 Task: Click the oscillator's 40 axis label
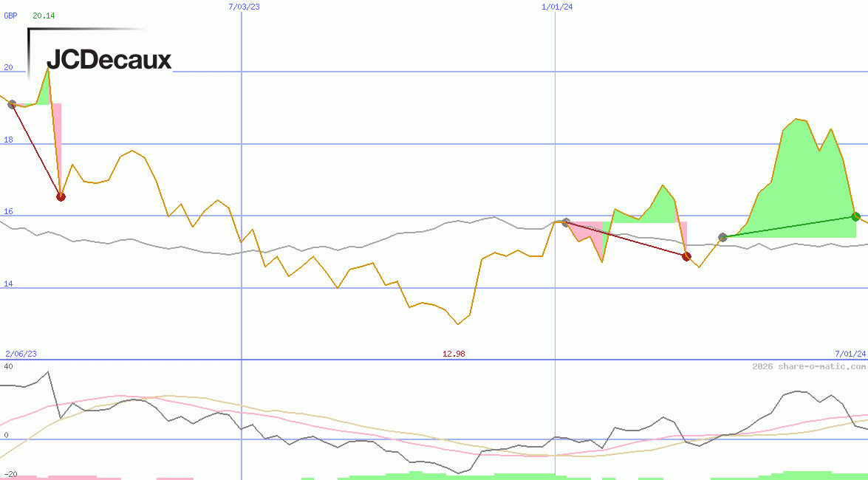8,366
